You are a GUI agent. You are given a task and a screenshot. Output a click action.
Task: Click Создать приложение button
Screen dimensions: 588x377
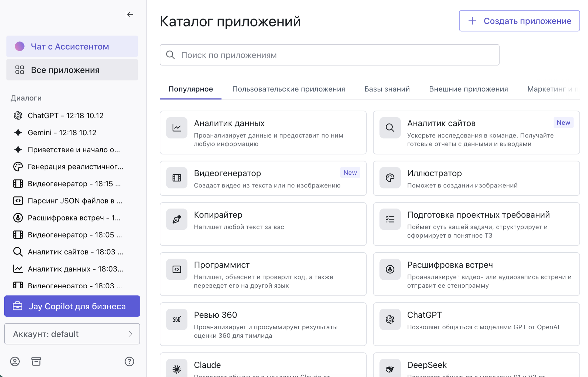pos(519,21)
